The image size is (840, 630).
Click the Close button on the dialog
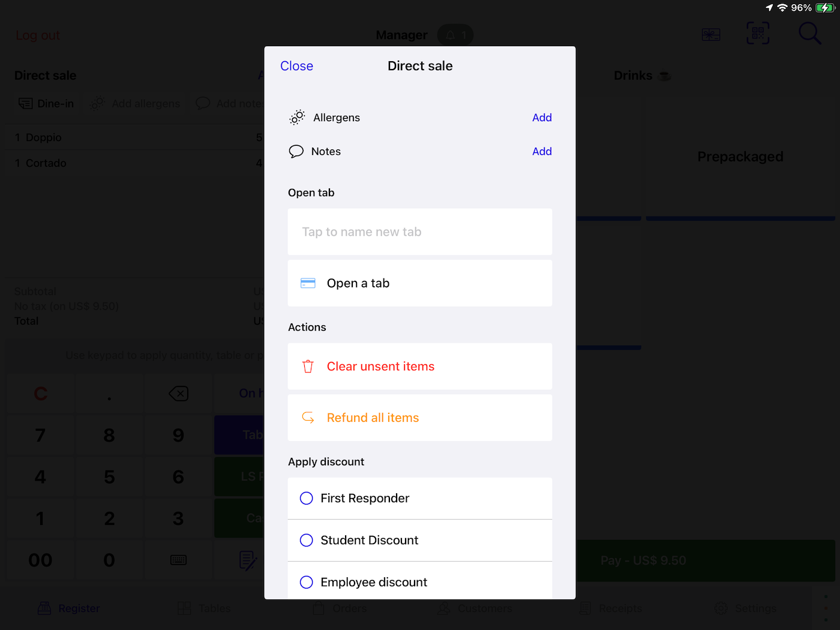click(x=296, y=66)
